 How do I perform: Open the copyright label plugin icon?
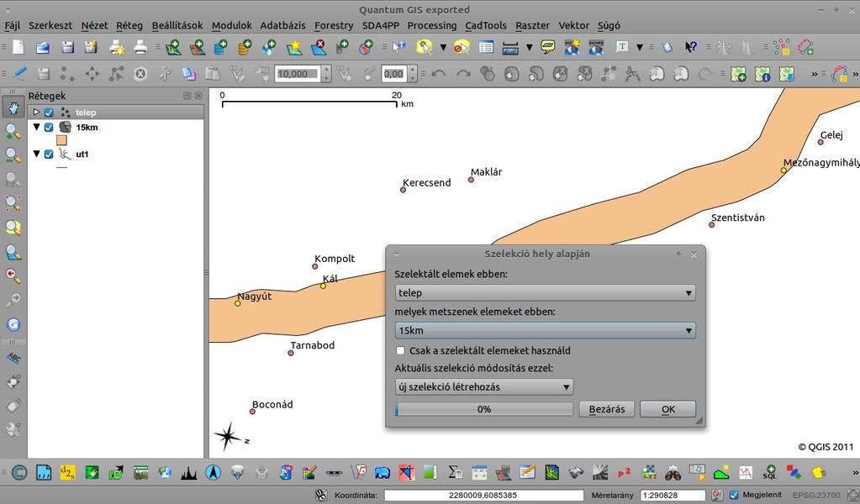[x=19, y=472]
